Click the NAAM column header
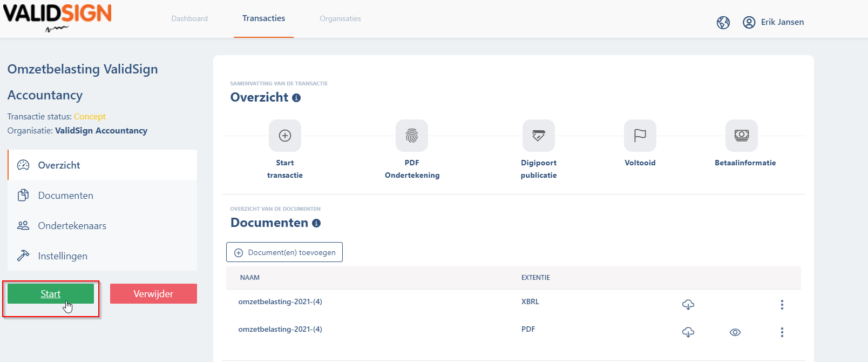This screenshot has width=868, height=362. tap(250, 278)
